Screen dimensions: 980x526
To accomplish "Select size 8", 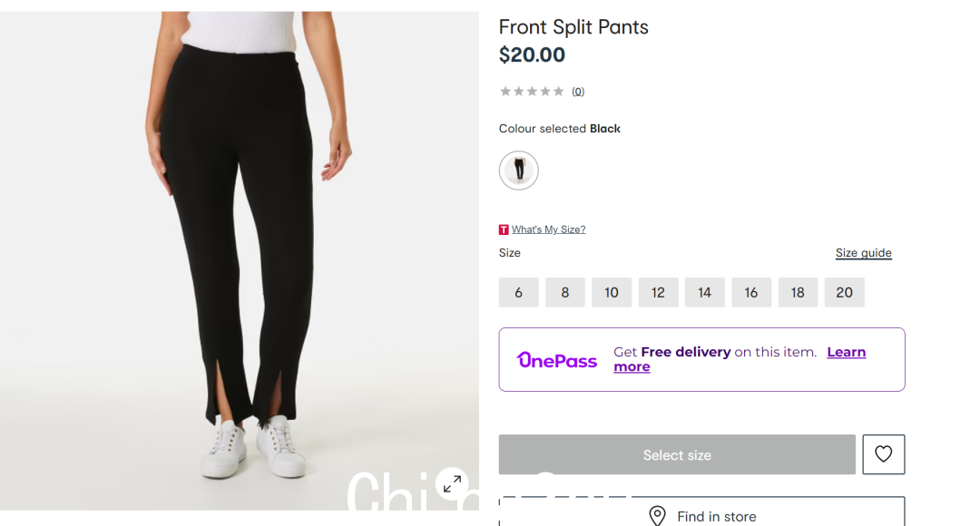I will pos(565,292).
